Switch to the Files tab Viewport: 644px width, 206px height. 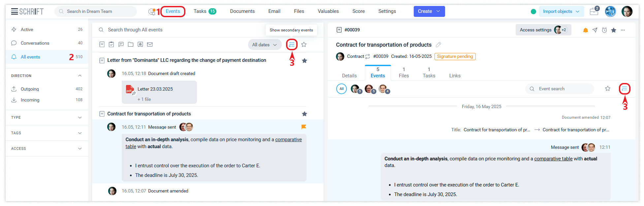403,72
